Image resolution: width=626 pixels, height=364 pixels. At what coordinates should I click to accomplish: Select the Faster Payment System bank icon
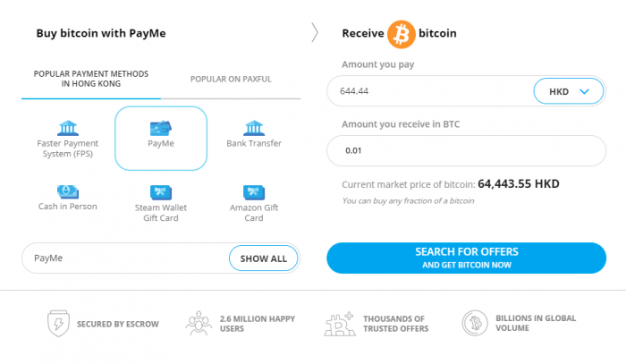(68, 128)
